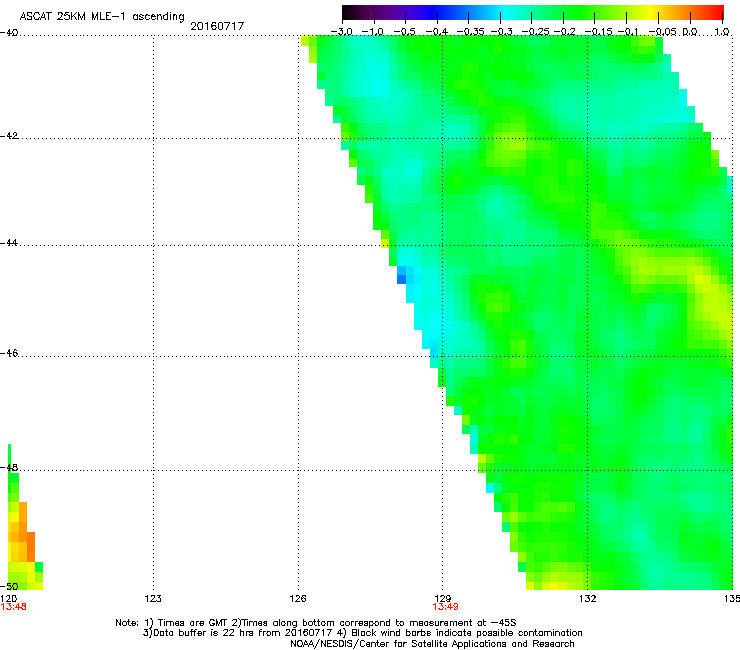
Task: Click the -40 latitude label
Action: tap(9, 33)
